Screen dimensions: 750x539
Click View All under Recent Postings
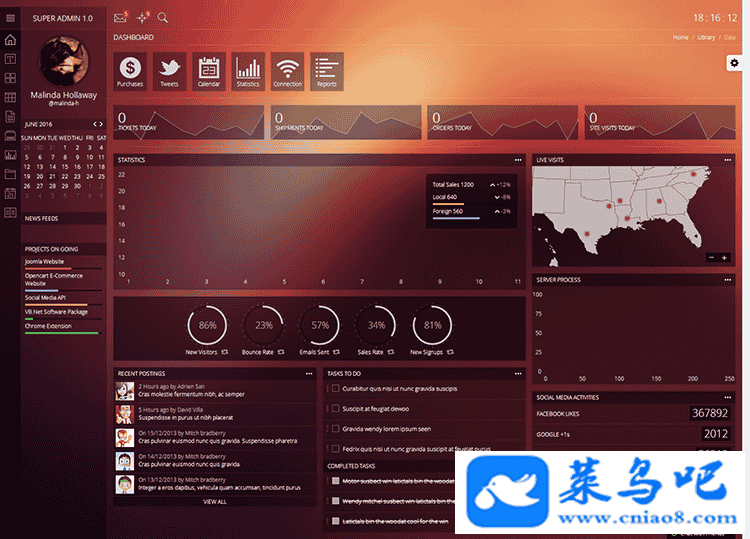(215, 502)
